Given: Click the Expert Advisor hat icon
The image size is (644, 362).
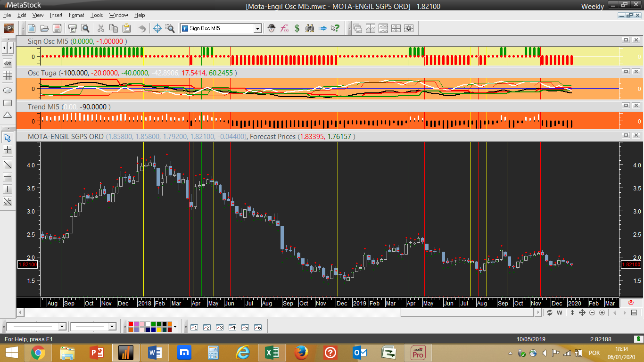Looking at the screenshot, I should (x=272, y=28).
